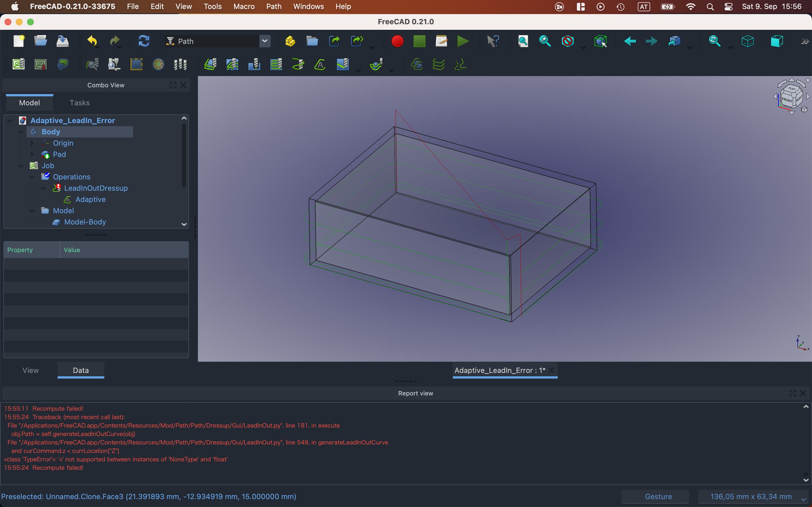This screenshot has width=812, height=507.
Task: Start macro recording with the red record icon
Action: 397,41
